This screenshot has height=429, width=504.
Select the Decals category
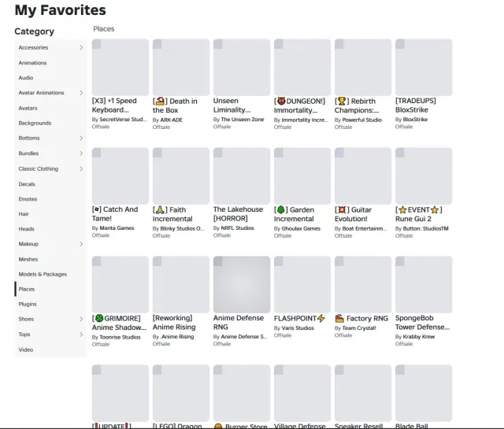[x=50, y=184]
